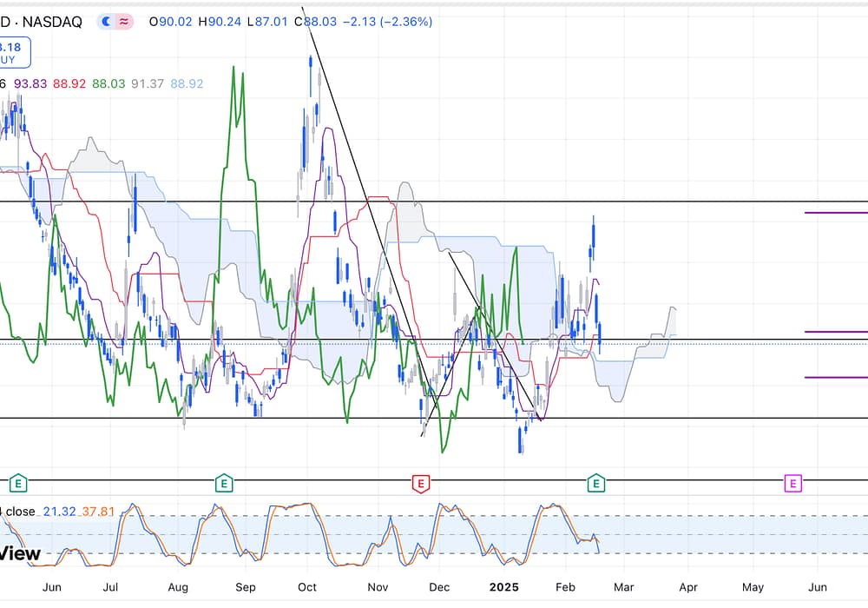
Task: Open the purple upcoming earnings E marker
Action: [792, 482]
